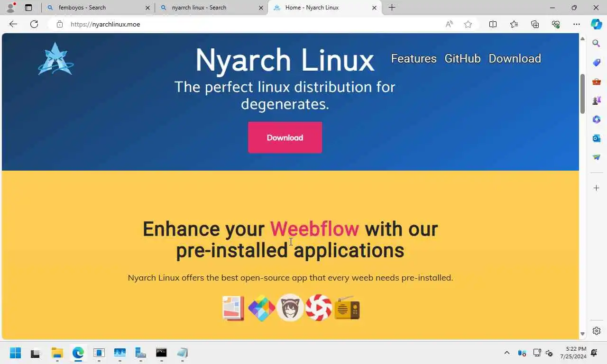Click the cat-eared girl app icon
Screen dimensions: 607x364
point(290,308)
